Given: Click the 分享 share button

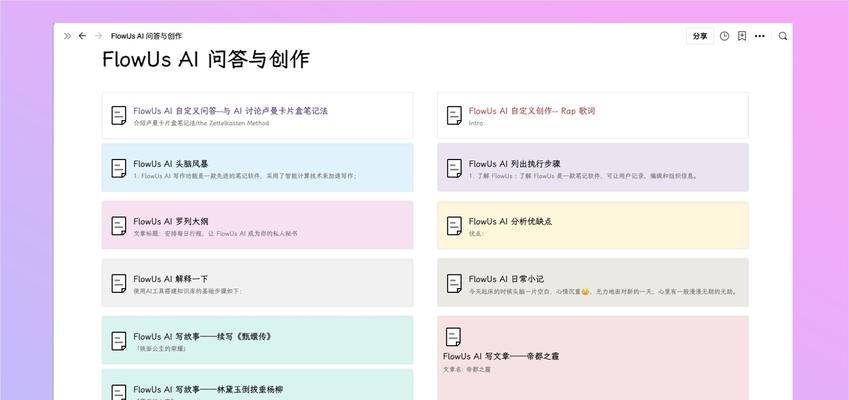Looking at the screenshot, I should (700, 36).
